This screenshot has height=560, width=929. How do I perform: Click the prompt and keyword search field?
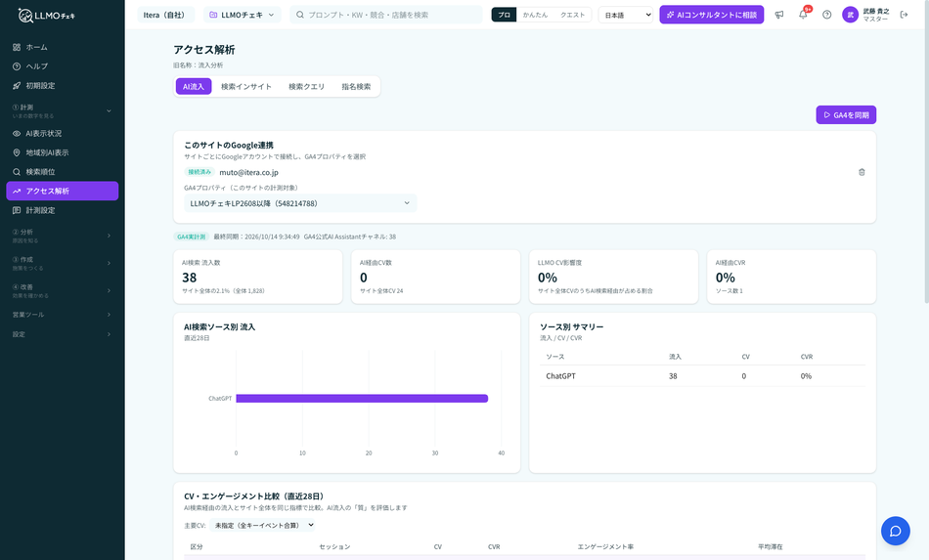(386, 15)
